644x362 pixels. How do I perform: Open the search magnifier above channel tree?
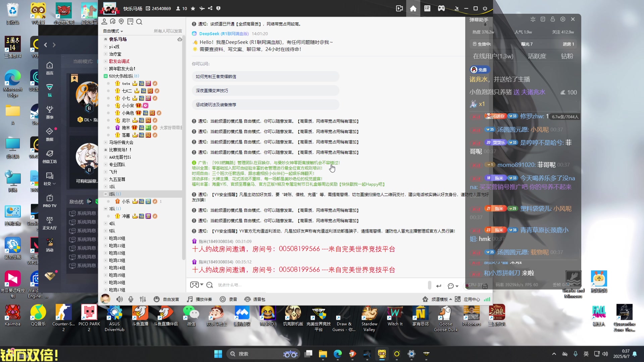click(x=139, y=22)
